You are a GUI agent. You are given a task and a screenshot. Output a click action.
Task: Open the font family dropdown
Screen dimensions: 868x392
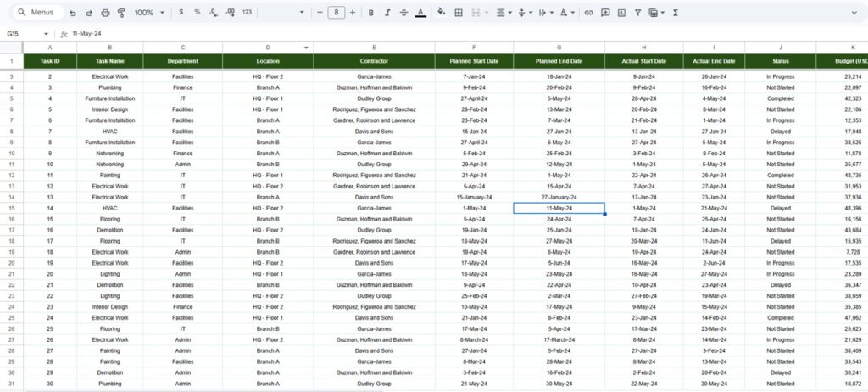coord(302,12)
